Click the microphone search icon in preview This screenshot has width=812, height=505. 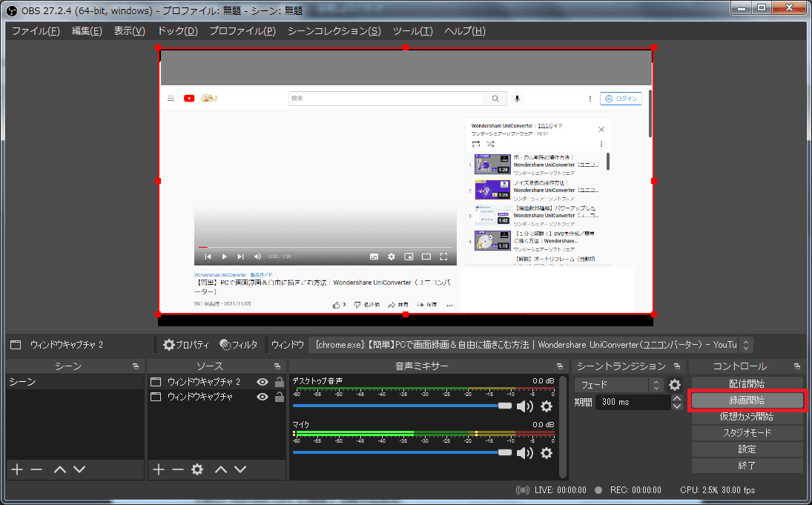coord(517,99)
